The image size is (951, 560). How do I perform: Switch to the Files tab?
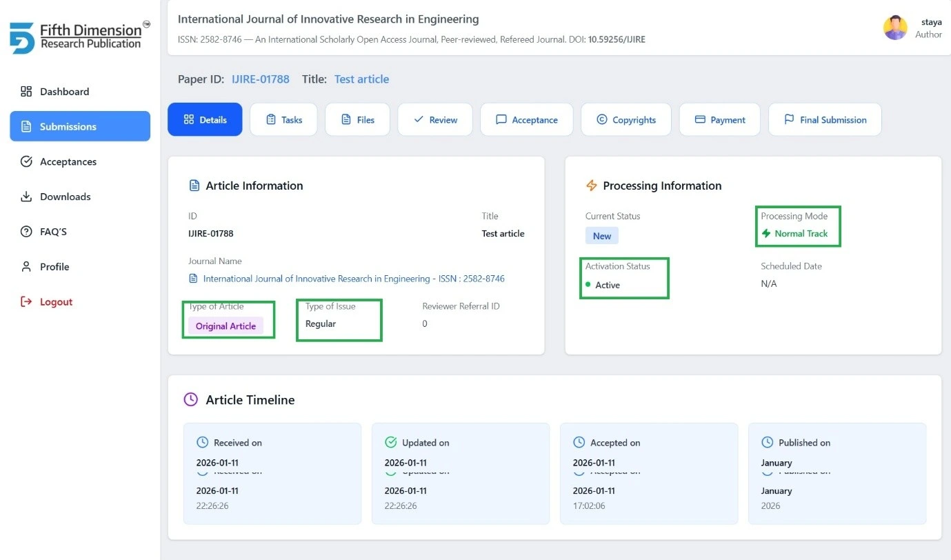357,119
